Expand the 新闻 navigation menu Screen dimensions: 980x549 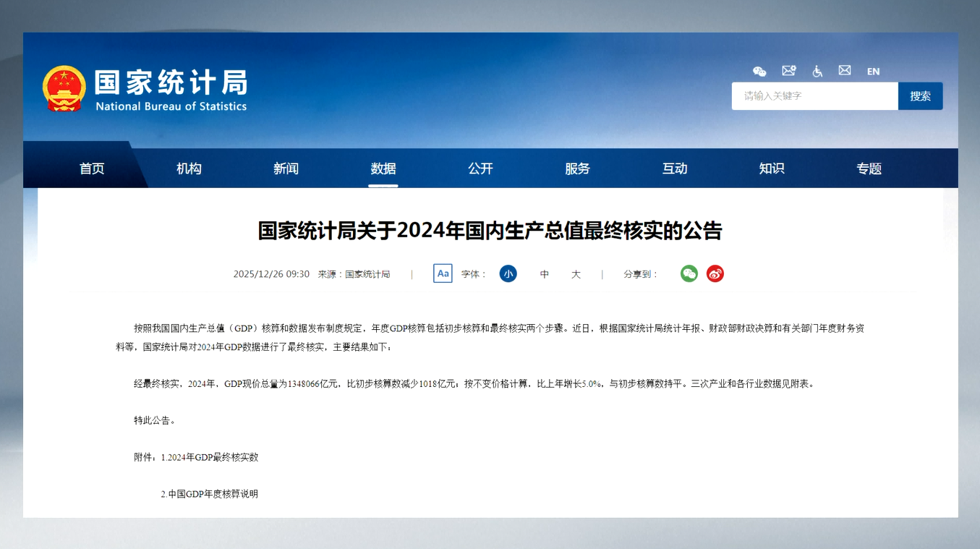[286, 169]
